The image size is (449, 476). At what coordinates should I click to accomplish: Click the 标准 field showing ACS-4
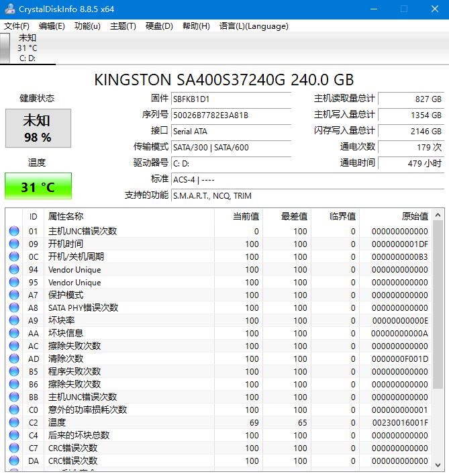tap(307, 180)
